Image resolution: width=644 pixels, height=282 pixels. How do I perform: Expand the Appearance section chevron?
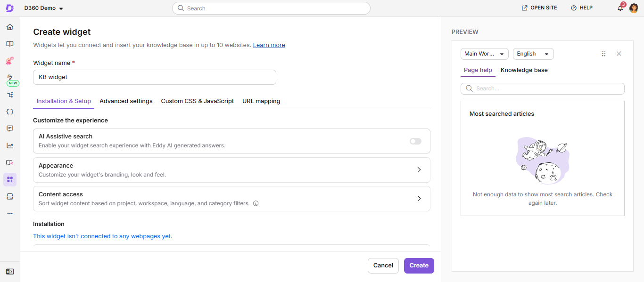(x=419, y=170)
